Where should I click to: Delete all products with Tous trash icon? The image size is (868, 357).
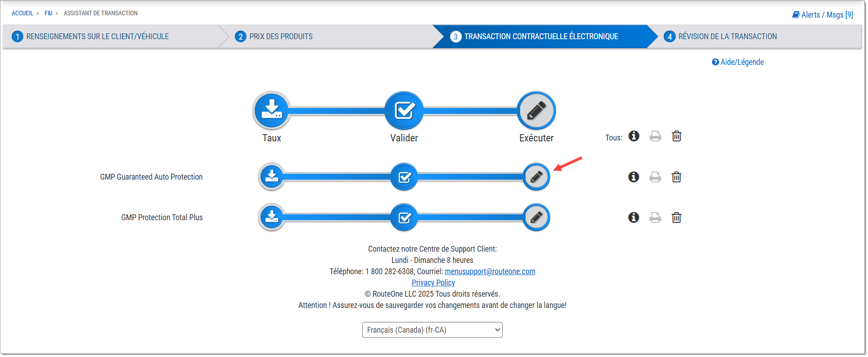[x=676, y=136]
